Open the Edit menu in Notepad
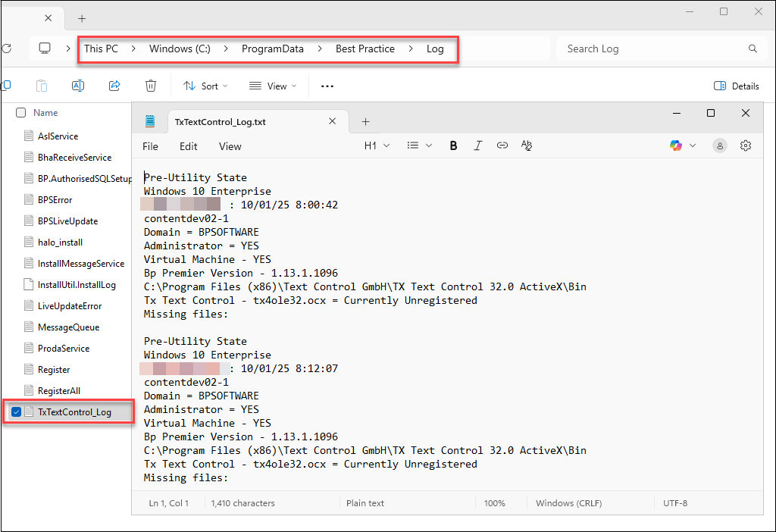Viewport: 776px width, 532px height. click(x=188, y=146)
